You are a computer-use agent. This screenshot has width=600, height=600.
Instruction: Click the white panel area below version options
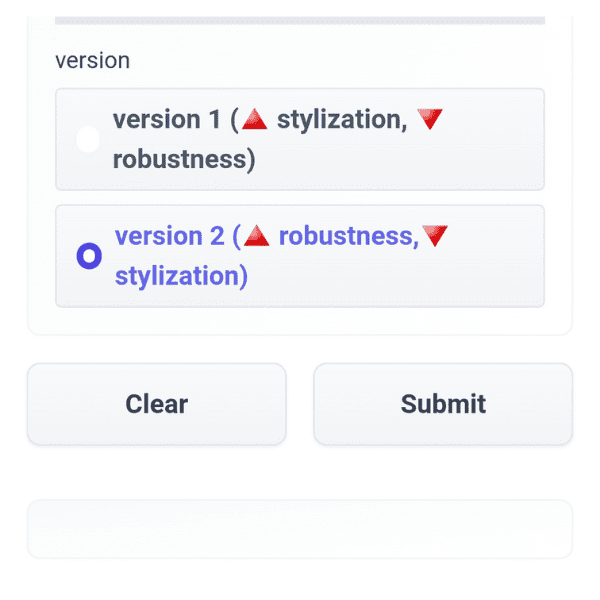pyautogui.click(x=299, y=321)
